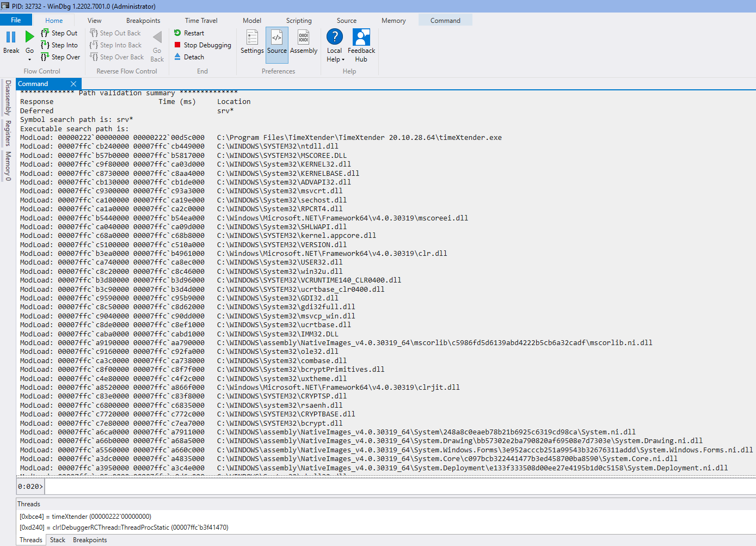This screenshot has width=756, height=546.
Task: Click the Go Back arrow
Action: (x=157, y=46)
